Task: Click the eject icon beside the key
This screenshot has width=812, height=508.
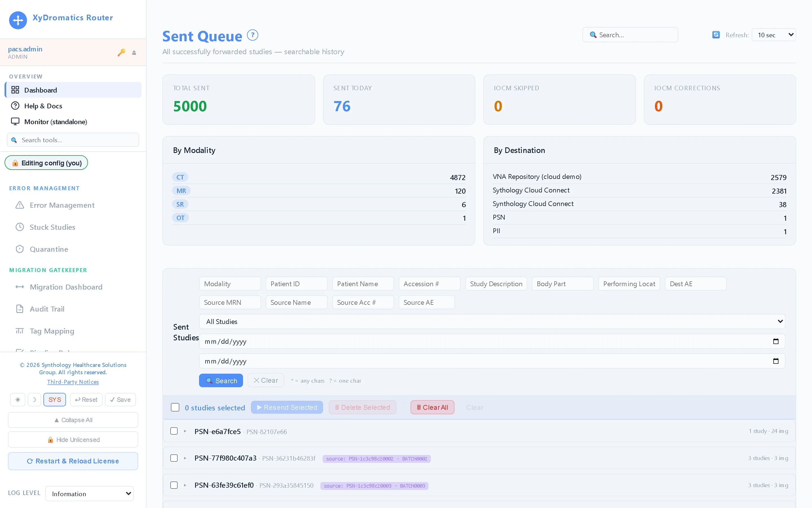Action: click(x=134, y=53)
